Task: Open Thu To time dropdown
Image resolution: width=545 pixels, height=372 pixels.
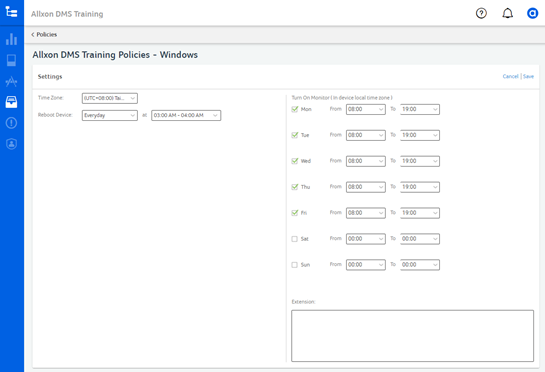Action: tap(420, 187)
